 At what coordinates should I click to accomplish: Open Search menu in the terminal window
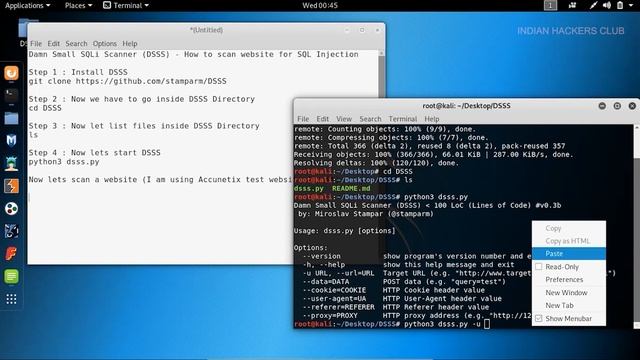coord(370,119)
